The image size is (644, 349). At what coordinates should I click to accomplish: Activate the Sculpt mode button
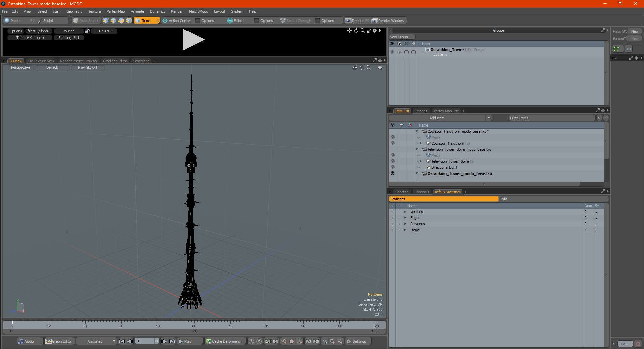48,21
